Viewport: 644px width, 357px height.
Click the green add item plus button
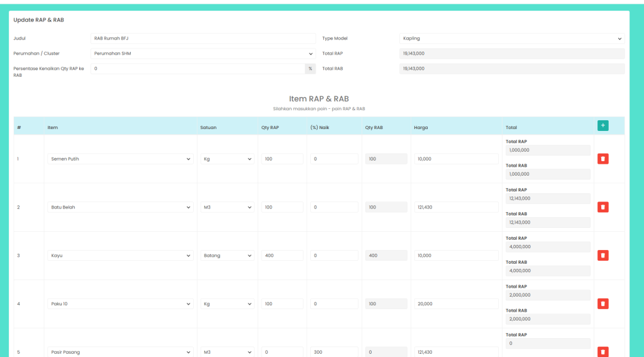tap(602, 126)
